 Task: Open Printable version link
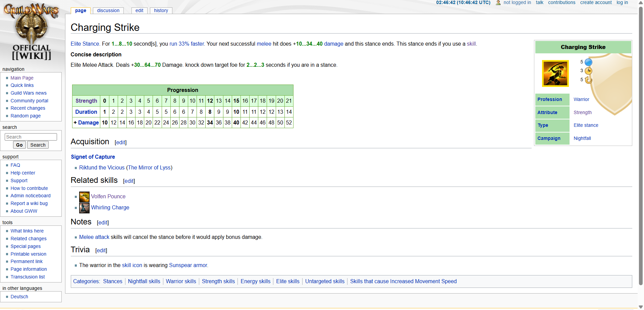click(x=28, y=254)
